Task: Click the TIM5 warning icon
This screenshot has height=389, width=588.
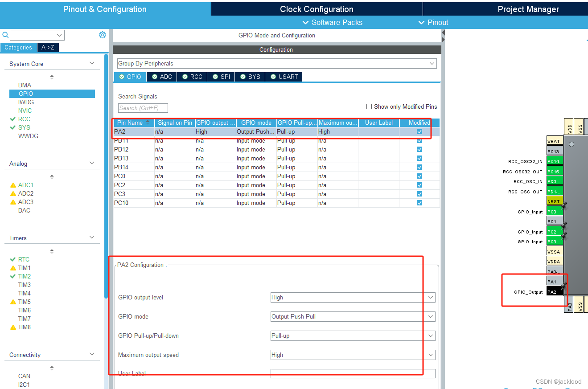Action: coord(13,302)
